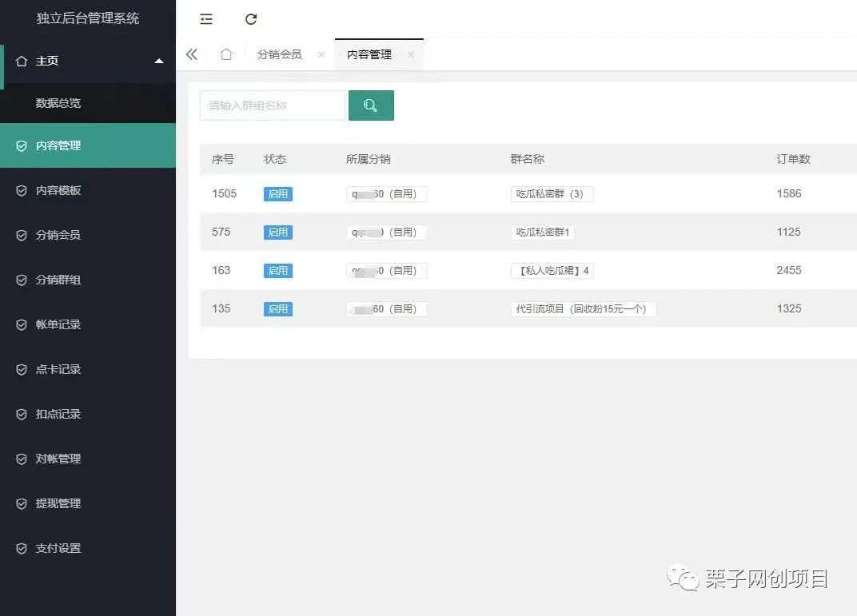Click the 代引流项目 group label
This screenshot has height=616, width=857.
[x=584, y=308]
